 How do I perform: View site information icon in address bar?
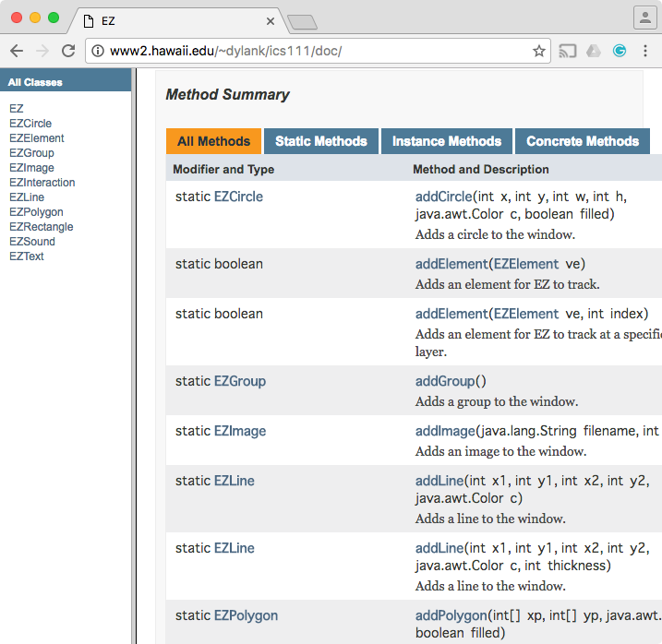98,51
